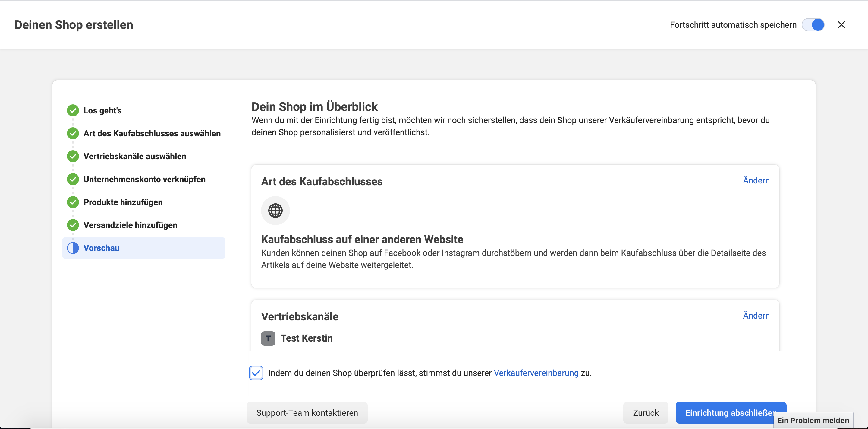Click the half-filled circle icon beside Vorschau
The image size is (868, 429).
73,248
